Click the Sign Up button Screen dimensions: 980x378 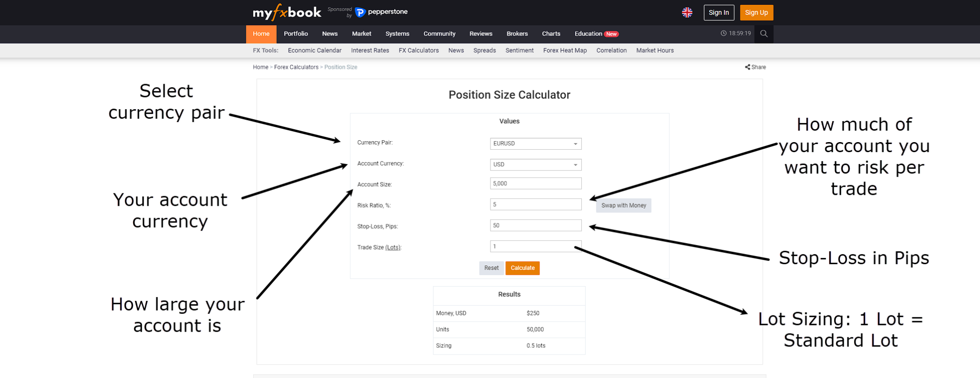(x=757, y=12)
